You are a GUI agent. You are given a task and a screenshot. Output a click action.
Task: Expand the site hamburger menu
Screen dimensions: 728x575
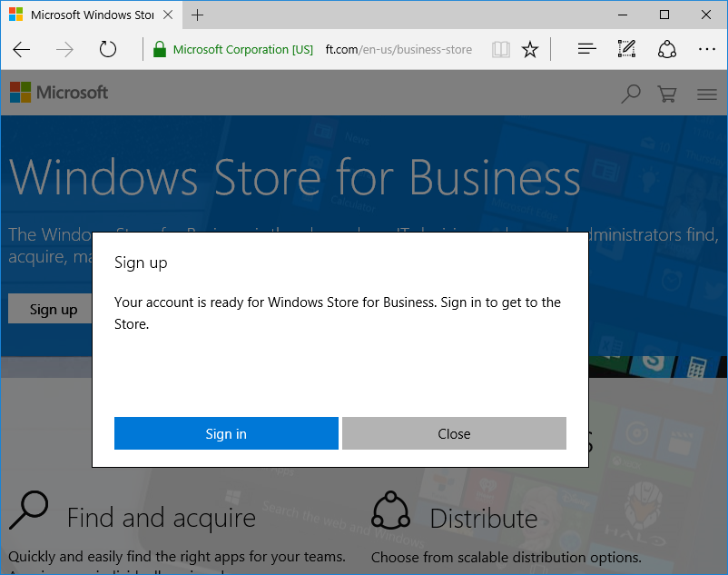click(707, 94)
